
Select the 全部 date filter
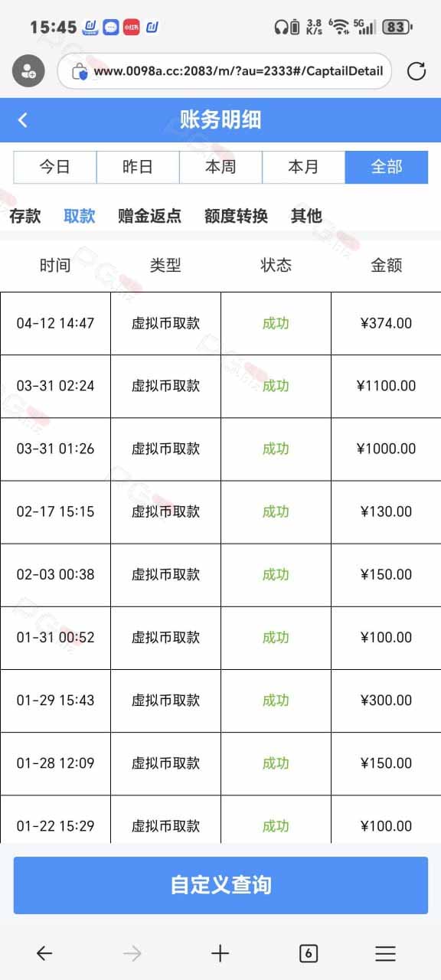coord(386,167)
